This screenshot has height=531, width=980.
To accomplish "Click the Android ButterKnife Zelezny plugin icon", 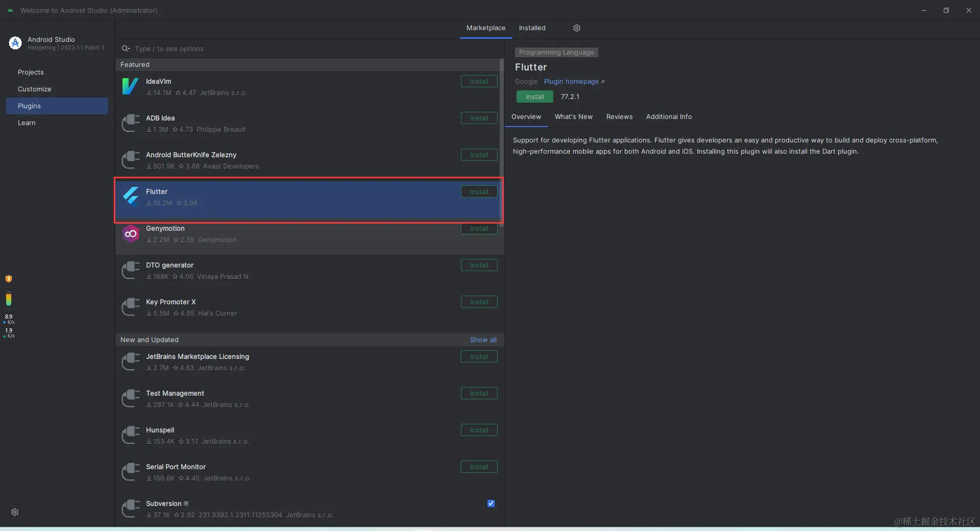I will 131,160.
